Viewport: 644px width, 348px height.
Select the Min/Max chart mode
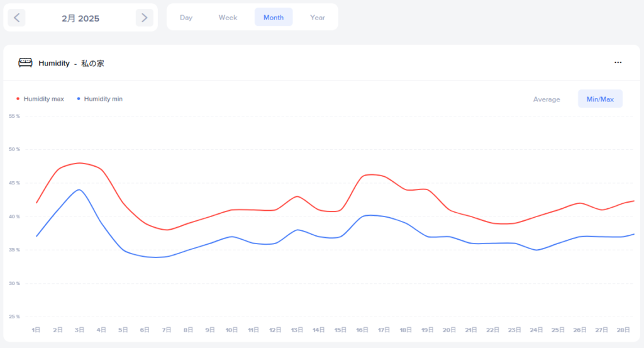600,99
